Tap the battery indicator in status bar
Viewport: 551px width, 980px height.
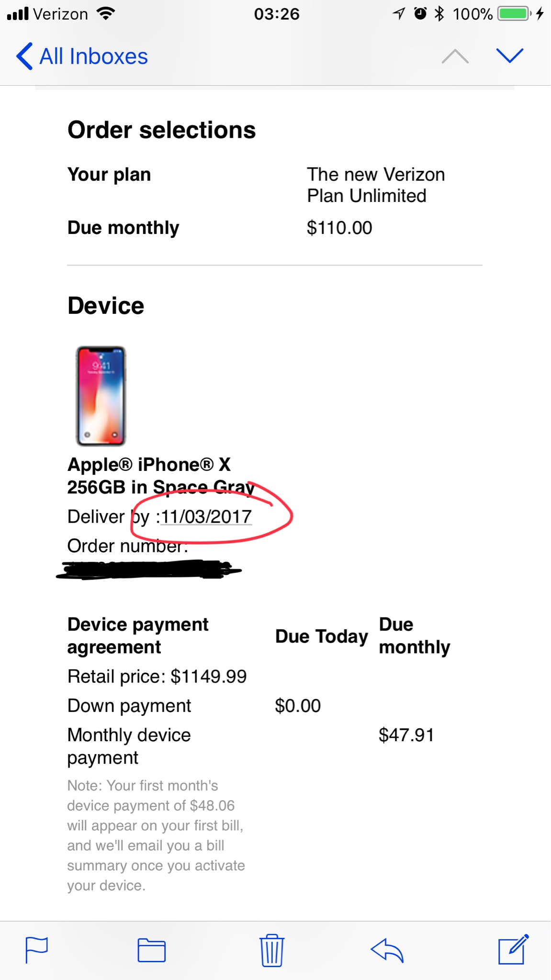coord(514,14)
